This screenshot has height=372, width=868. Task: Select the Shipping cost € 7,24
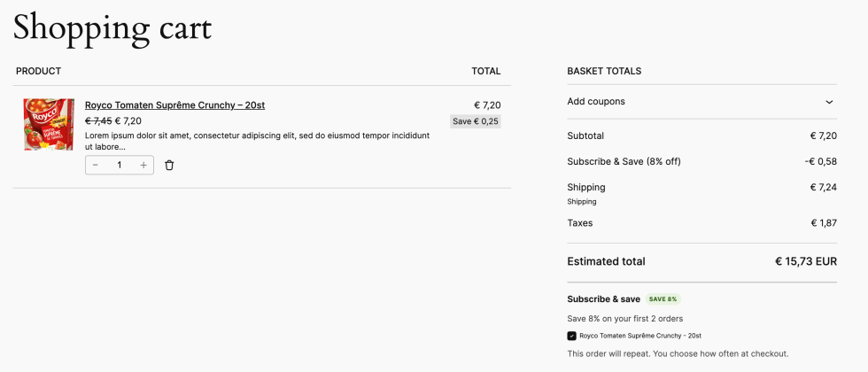[824, 187]
